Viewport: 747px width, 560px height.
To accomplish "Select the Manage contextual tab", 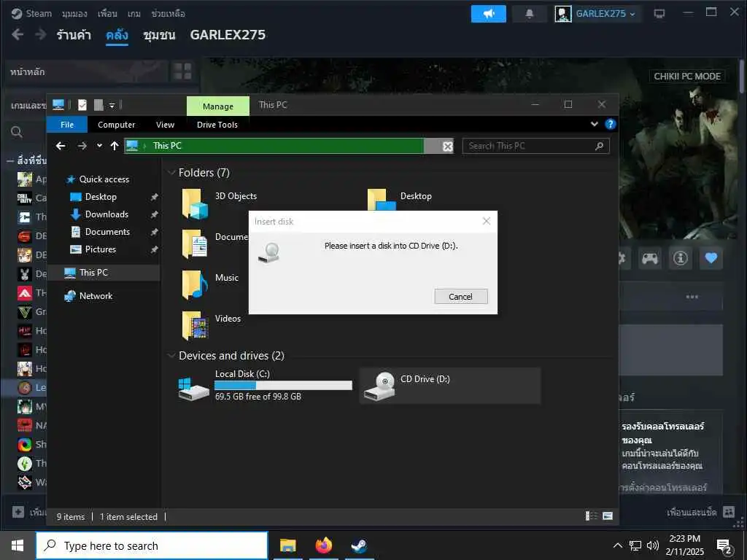I will [x=217, y=106].
